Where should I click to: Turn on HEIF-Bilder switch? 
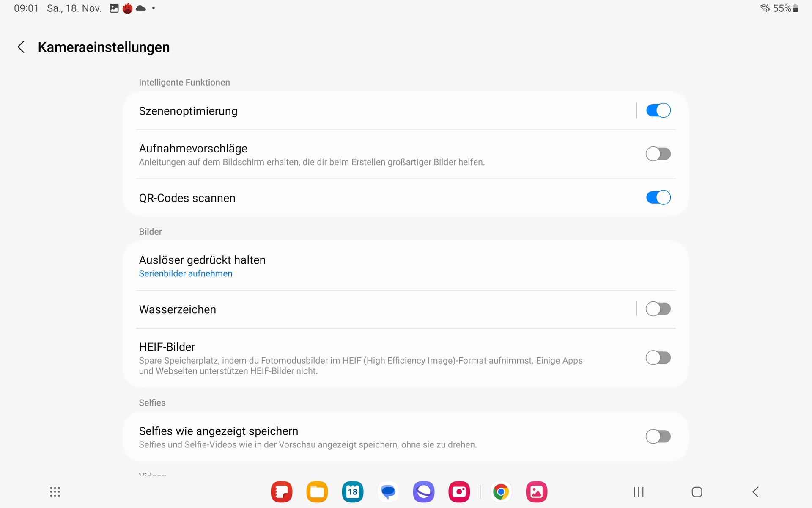point(658,358)
